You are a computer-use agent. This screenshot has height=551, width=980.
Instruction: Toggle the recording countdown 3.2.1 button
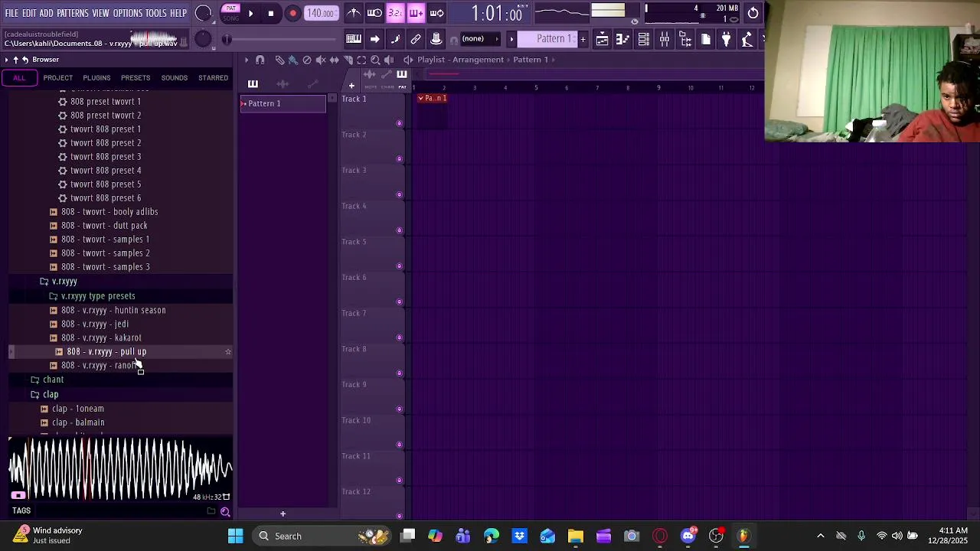[x=395, y=13]
